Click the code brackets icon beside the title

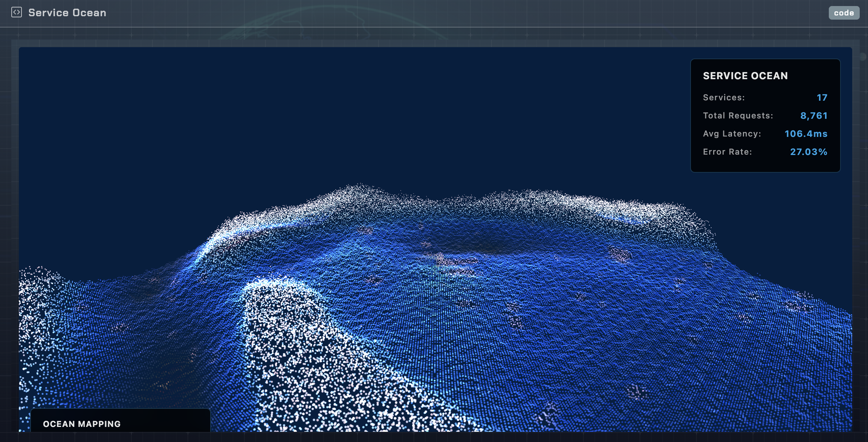pos(17,12)
